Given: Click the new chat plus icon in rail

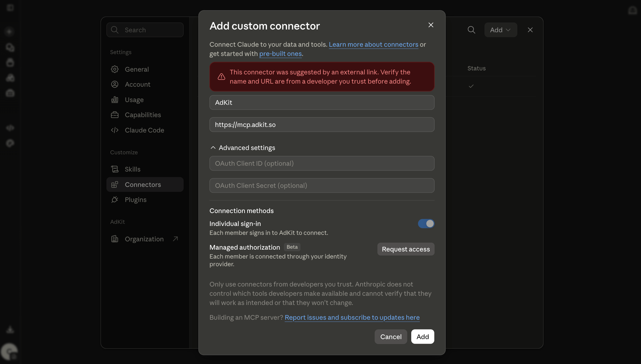Looking at the screenshot, I should click(9, 31).
